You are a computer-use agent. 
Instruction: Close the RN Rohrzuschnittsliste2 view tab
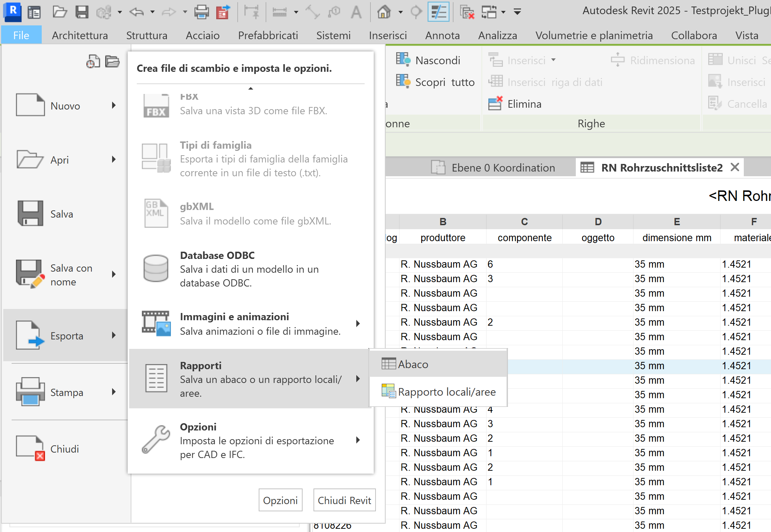pos(735,167)
